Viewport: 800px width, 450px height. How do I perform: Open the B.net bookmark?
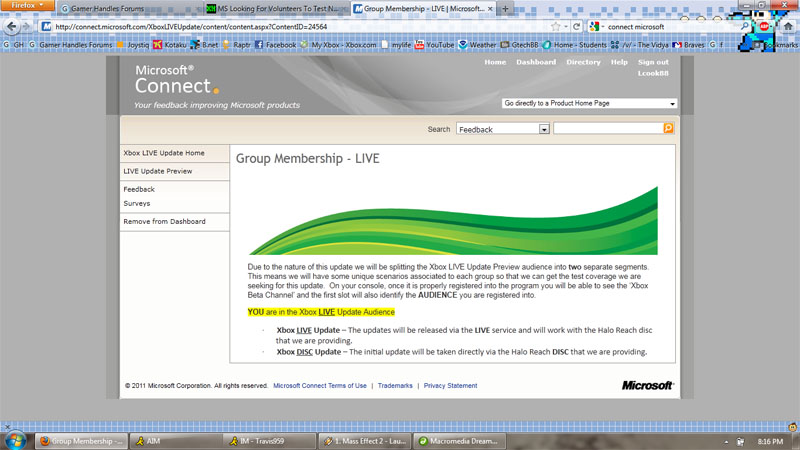tap(204, 45)
